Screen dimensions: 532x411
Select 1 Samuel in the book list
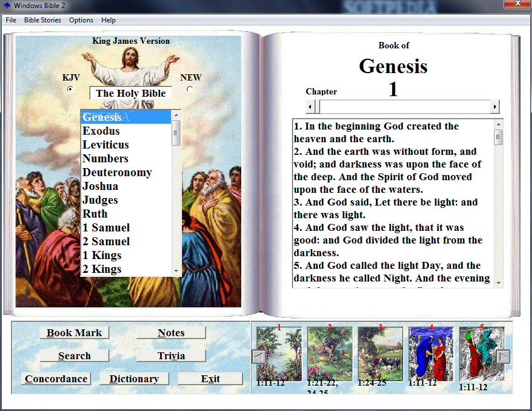point(126,227)
